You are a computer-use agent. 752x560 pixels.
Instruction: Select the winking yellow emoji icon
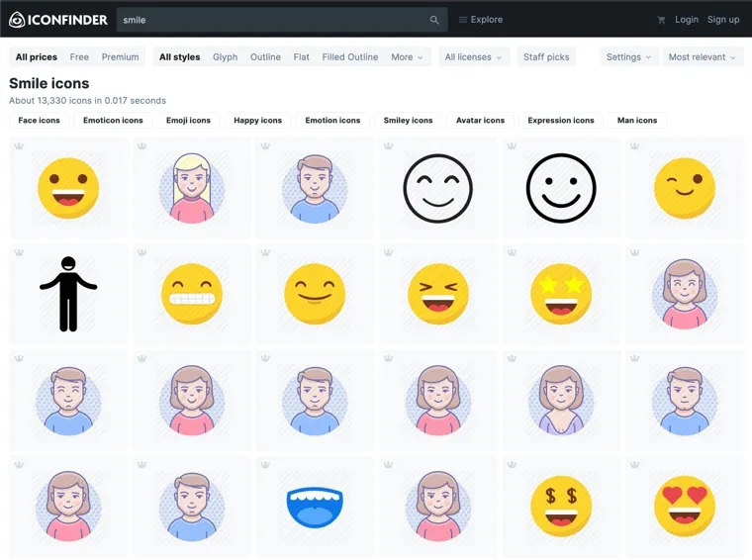coord(685,188)
